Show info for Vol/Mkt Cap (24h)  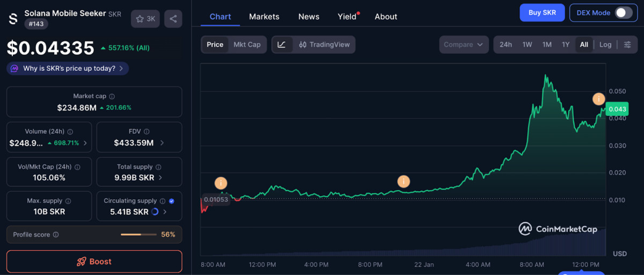click(77, 167)
